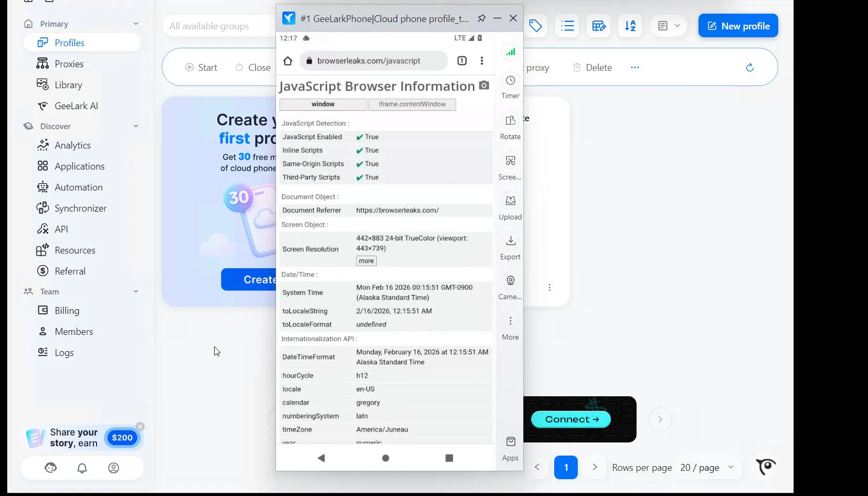Tap the Android home circle button
This screenshot has height=496, width=868.
(x=386, y=458)
